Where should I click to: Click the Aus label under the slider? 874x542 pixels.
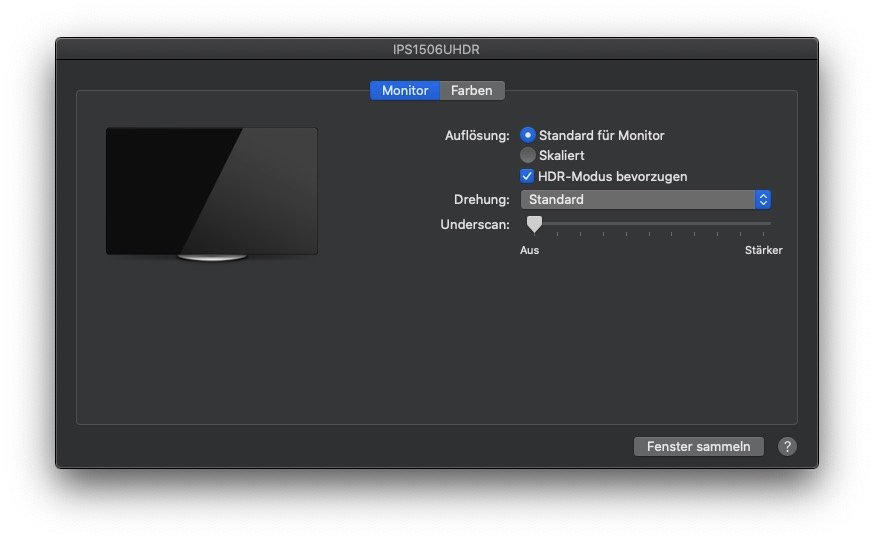point(530,250)
